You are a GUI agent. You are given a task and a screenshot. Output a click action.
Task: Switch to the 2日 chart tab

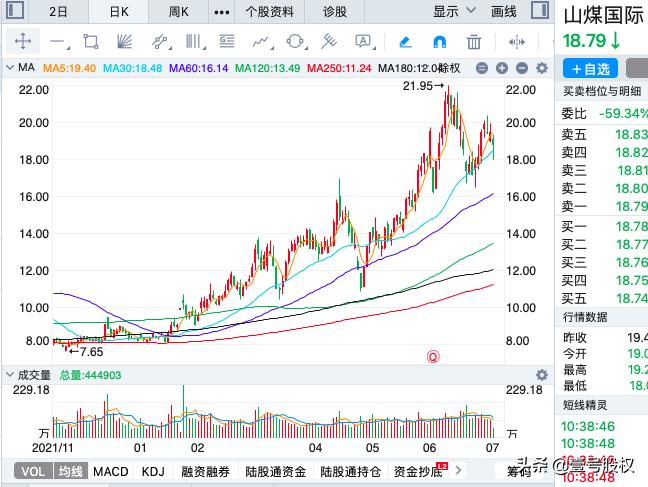point(58,12)
